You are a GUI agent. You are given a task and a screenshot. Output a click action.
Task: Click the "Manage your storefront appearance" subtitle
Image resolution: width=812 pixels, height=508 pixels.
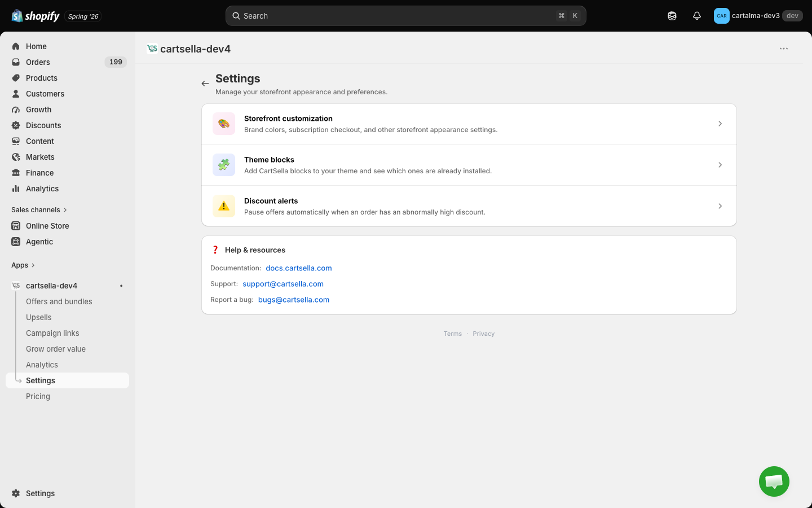click(301, 92)
